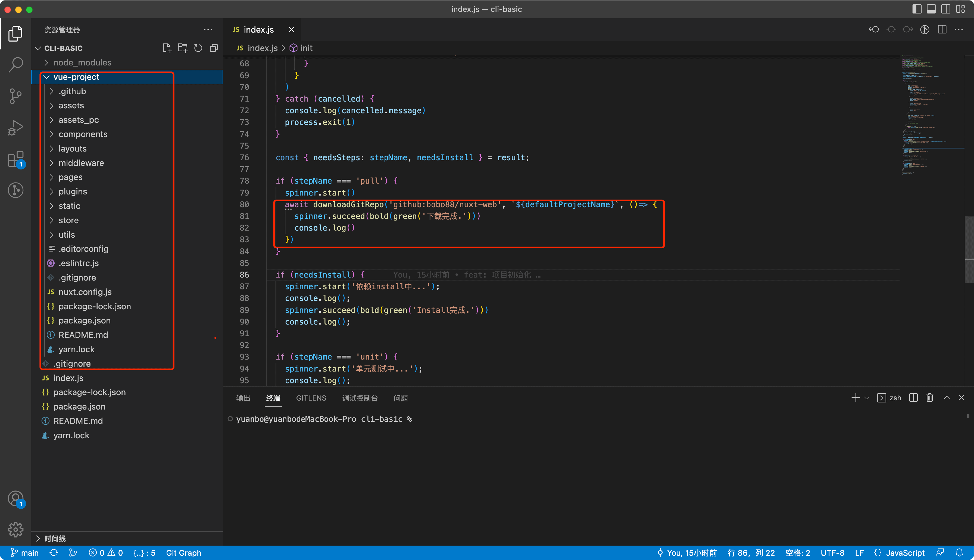This screenshot has width=974, height=560.
Task: Expand the store folder
Action: (127, 220)
